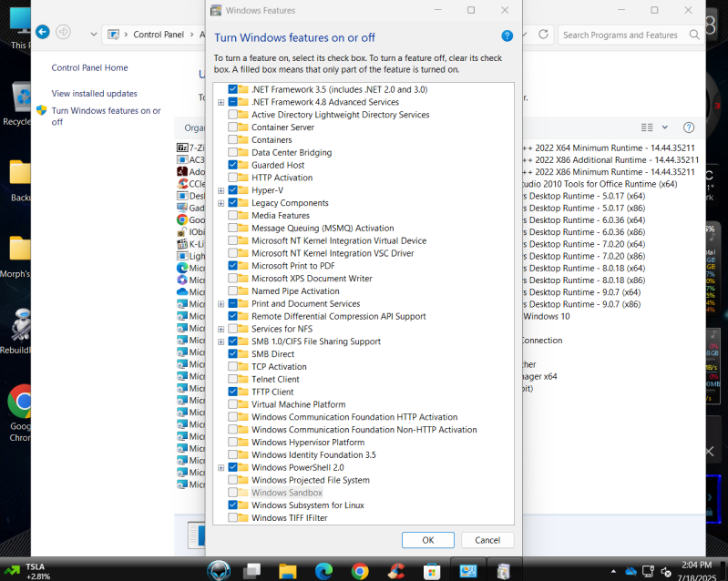Uncheck Windows Subsystem for Linux checkbox
The image size is (728, 581).
(x=232, y=505)
